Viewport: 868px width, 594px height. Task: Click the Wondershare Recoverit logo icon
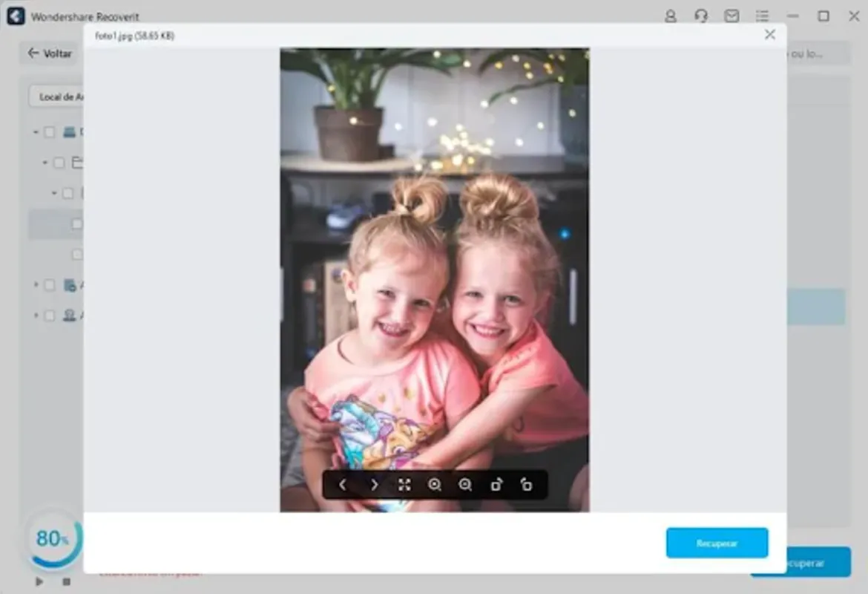(x=16, y=16)
